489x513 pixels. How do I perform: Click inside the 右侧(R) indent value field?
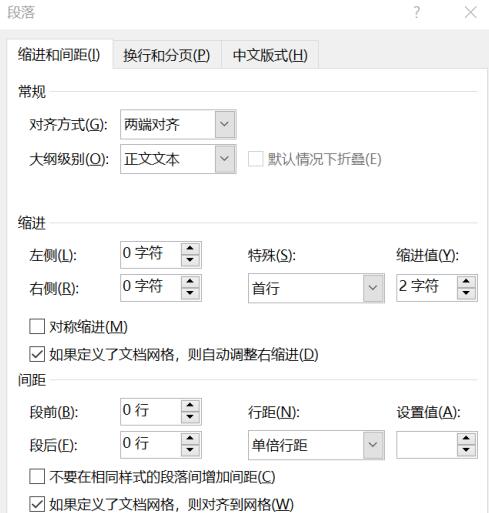tap(151, 288)
